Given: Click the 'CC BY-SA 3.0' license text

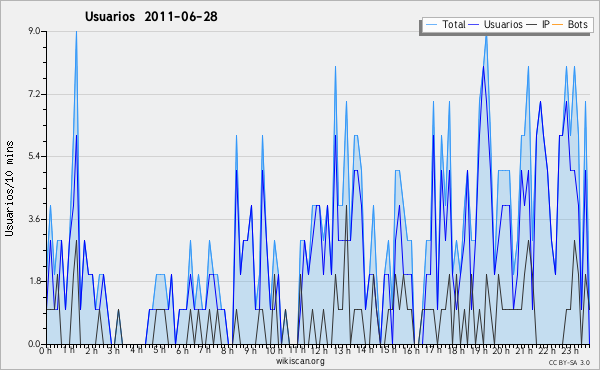Looking at the screenshot, I should point(569,362).
